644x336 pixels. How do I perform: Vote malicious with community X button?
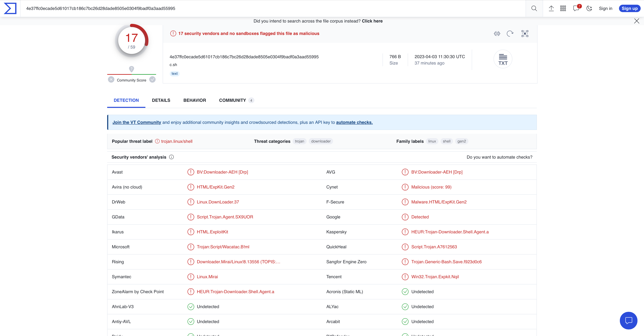111,80
